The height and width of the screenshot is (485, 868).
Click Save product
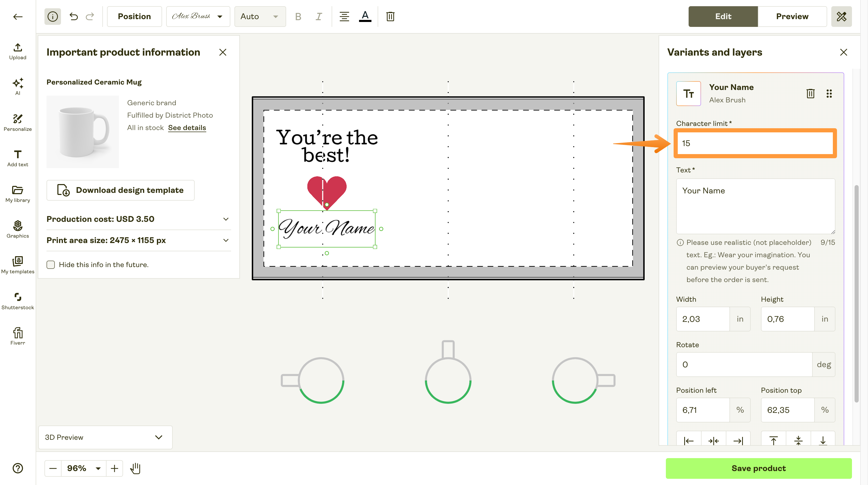pyautogui.click(x=758, y=468)
